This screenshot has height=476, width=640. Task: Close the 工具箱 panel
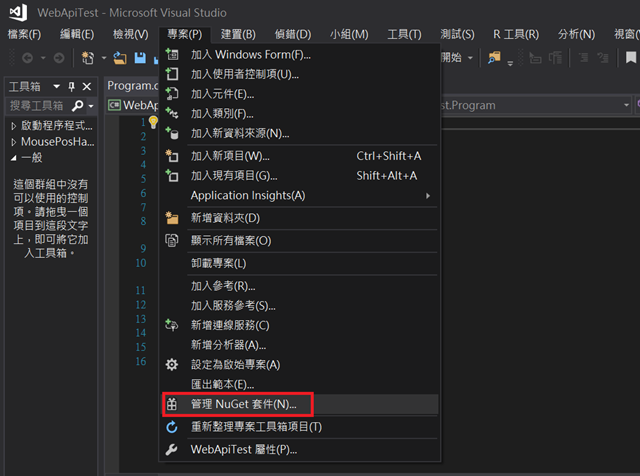pos(87,87)
